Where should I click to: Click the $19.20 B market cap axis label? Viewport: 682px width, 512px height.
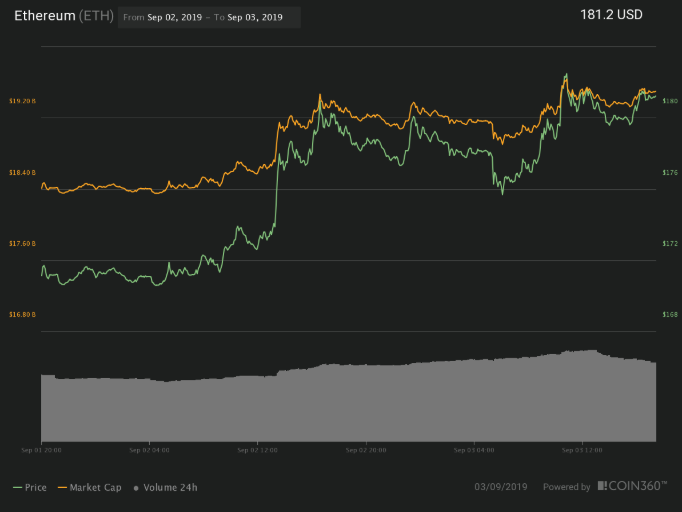(x=22, y=101)
